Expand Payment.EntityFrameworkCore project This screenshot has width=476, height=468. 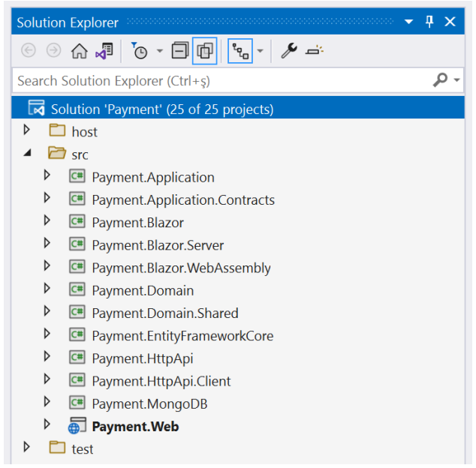click(x=47, y=334)
